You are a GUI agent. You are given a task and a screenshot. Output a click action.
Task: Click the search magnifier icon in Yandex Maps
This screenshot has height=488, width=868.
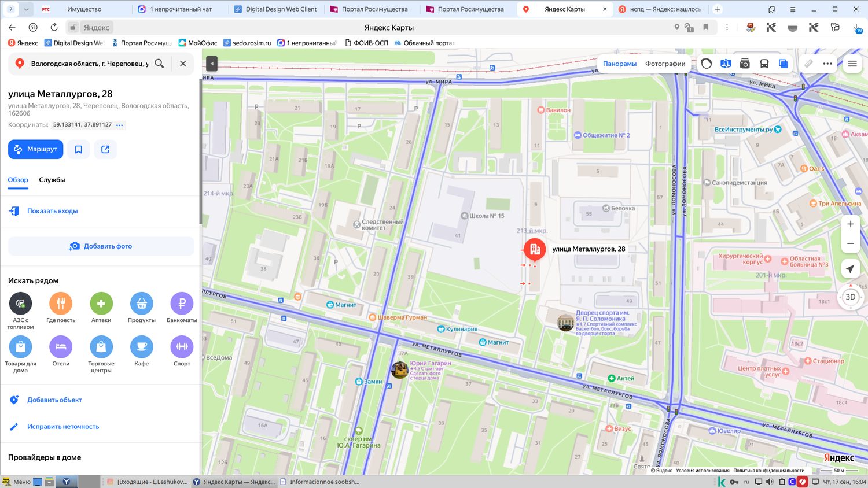point(159,64)
